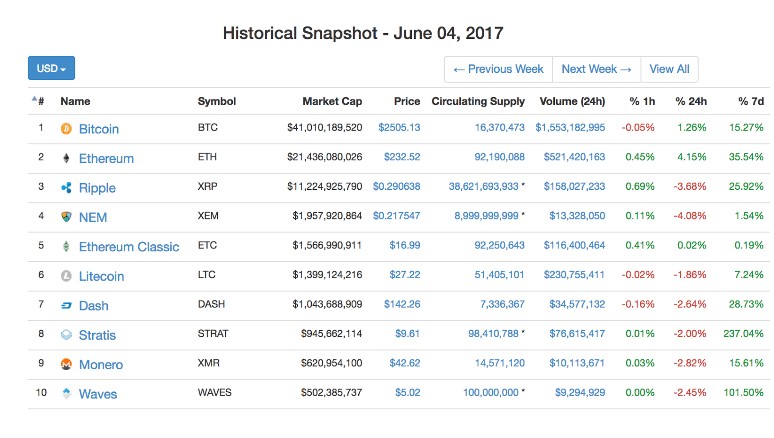Click the Ethereum diamond logo icon
This screenshot has width=774, height=438.
(66, 158)
